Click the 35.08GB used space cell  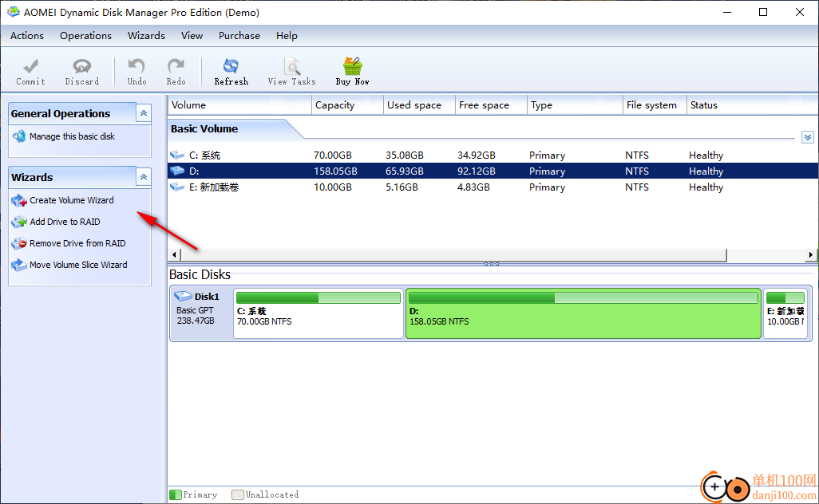pos(404,155)
